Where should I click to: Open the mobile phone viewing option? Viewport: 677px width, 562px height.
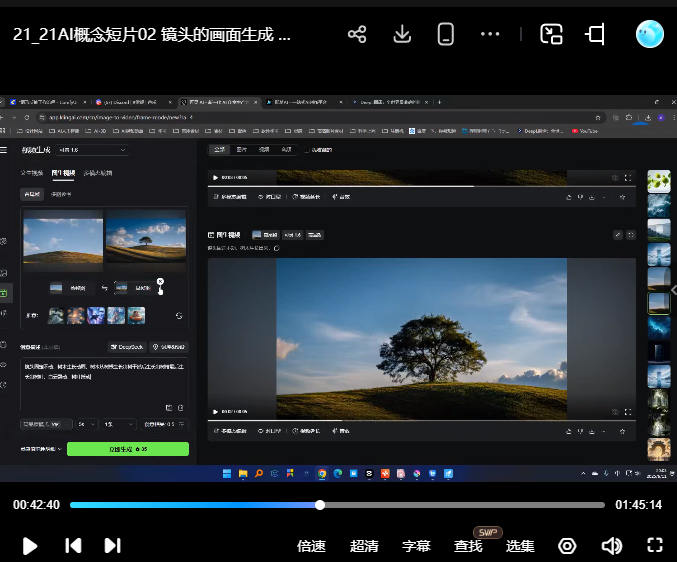pos(446,35)
